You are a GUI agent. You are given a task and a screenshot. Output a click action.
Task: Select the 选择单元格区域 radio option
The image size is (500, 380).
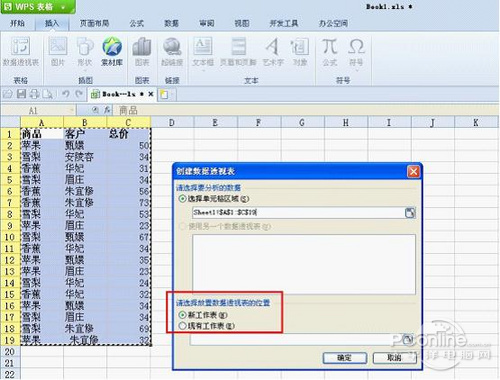182,199
